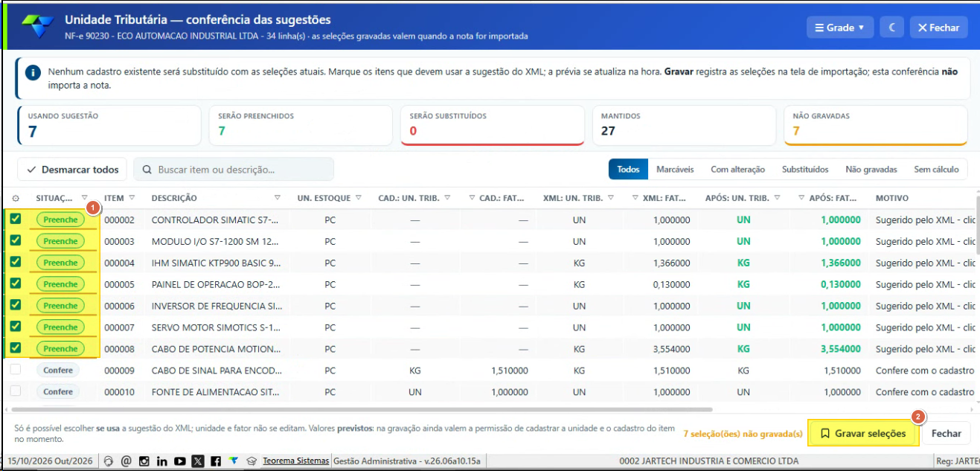Select the Não gravadas filter tab
This screenshot has width=980, height=471.
(x=871, y=170)
